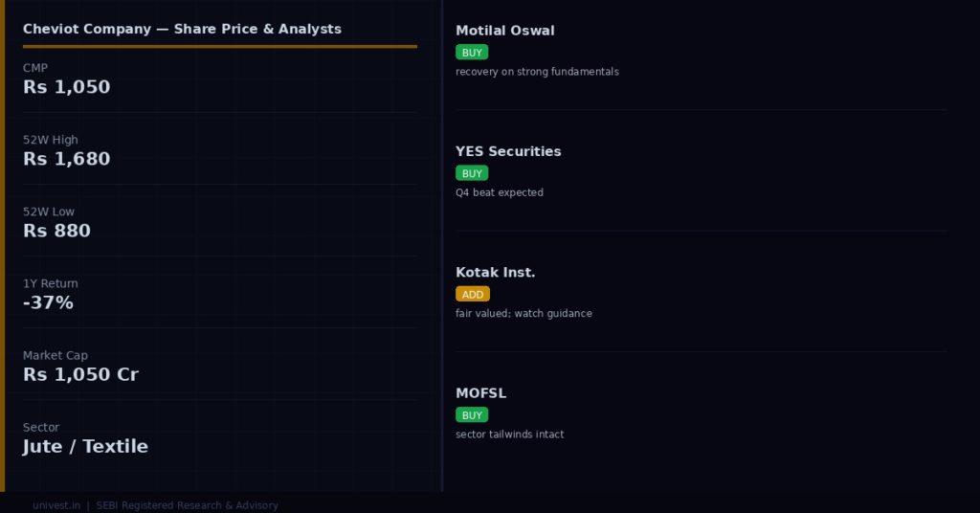Click SEBI Registered Research & Advisory footer text

(187, 505)
